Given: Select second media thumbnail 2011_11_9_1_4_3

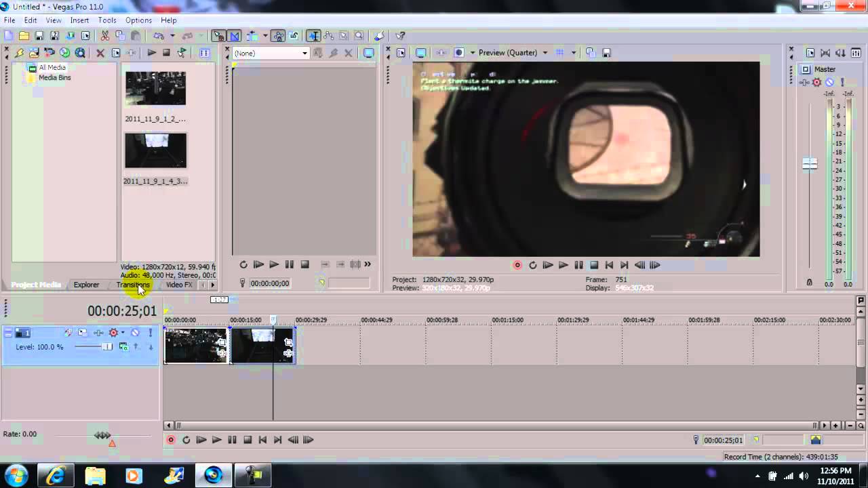Looking at the screenshot, I should tap(155, 150).
